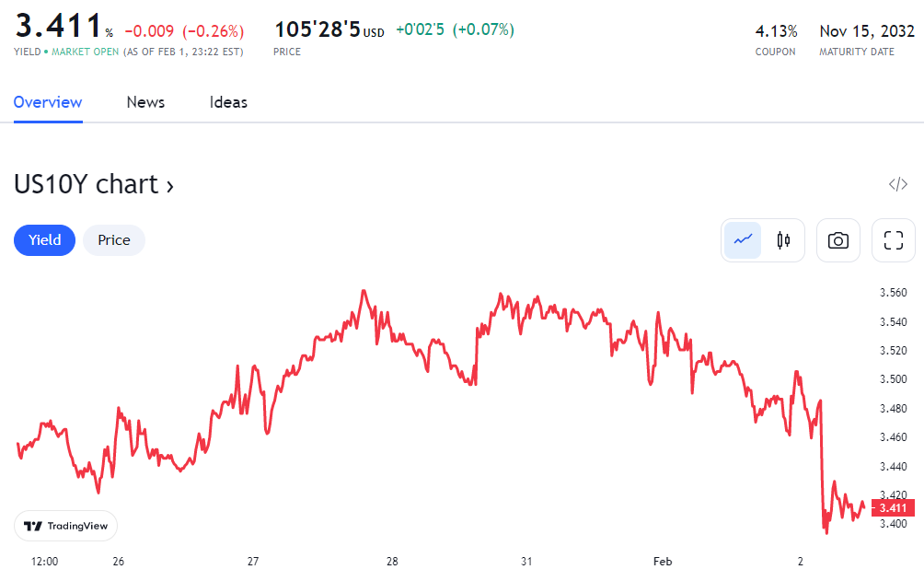The height and width of the screenshot is (581, 924).
Task: Click the 28 date marker on axis
Action: coord(392,561)
